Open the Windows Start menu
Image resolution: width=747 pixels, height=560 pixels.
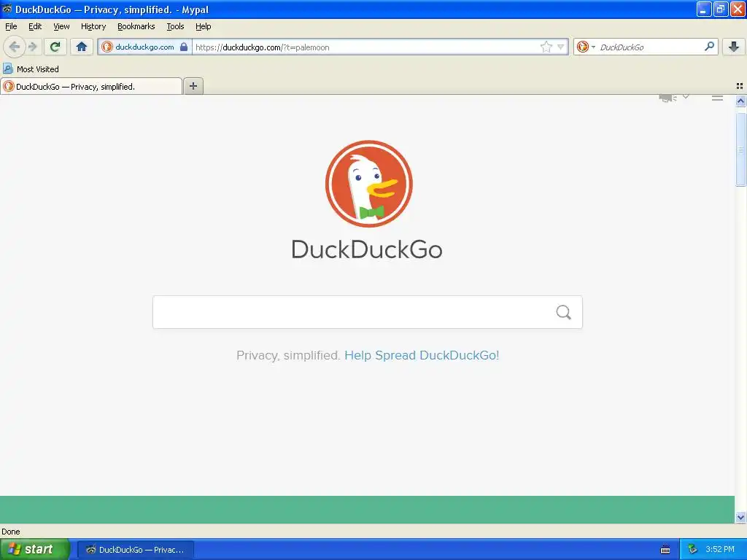35,549
